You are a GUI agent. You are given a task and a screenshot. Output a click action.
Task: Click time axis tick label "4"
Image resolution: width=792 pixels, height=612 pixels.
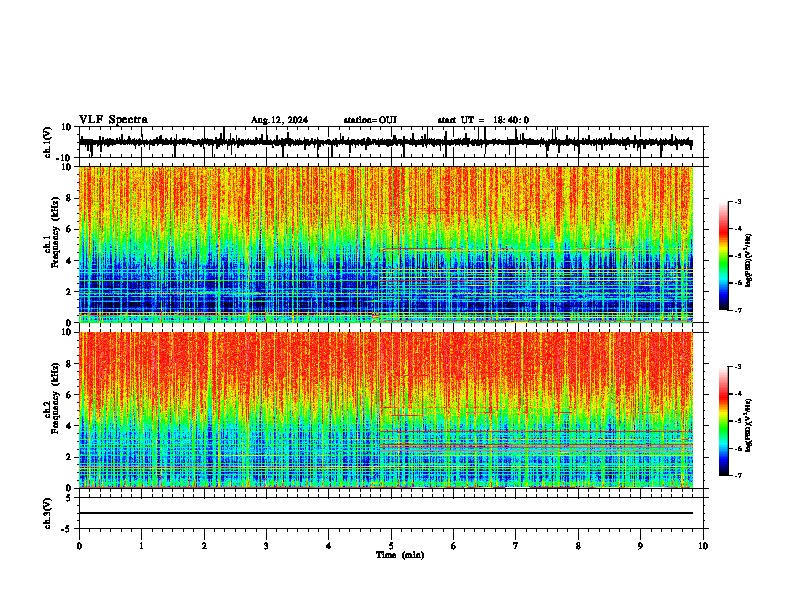coord(329,546)
